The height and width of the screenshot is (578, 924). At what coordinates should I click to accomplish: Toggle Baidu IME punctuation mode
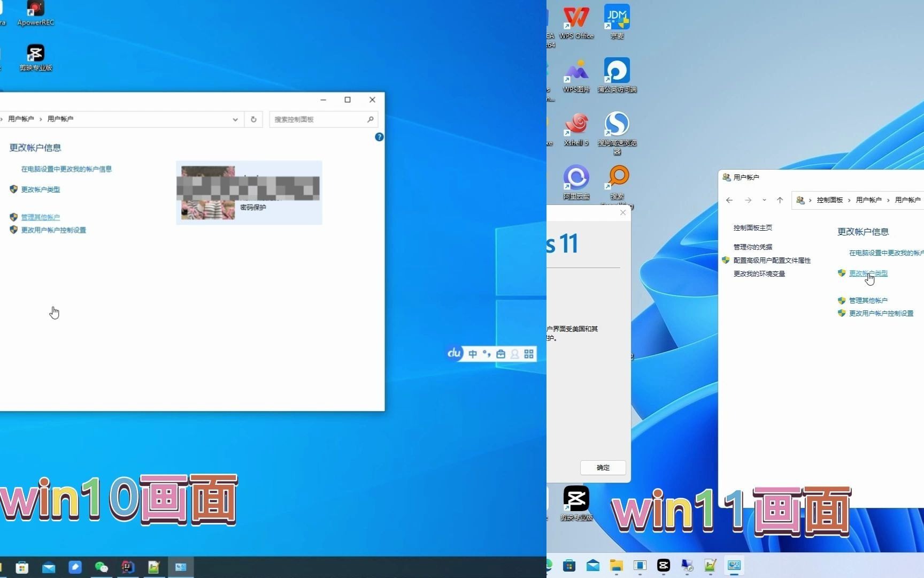[487, 354]
